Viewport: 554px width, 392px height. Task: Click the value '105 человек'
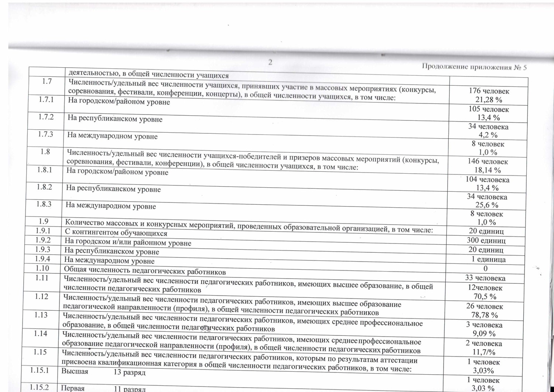pos(489,109)
